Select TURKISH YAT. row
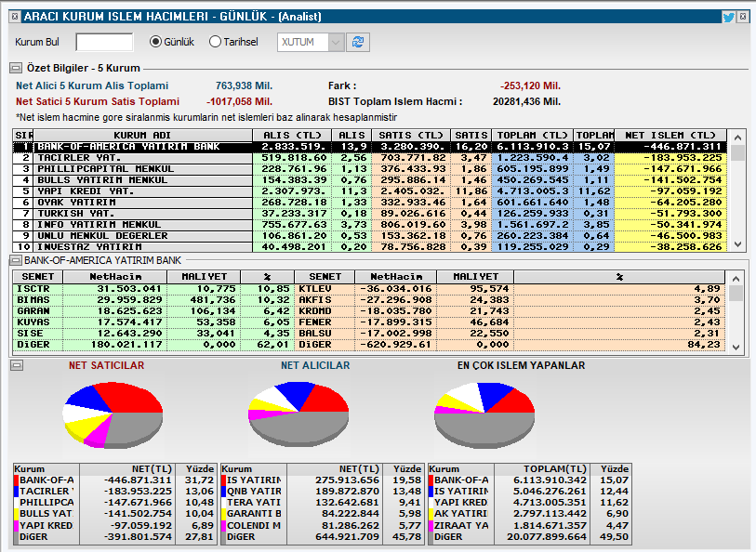 point(370,214)
